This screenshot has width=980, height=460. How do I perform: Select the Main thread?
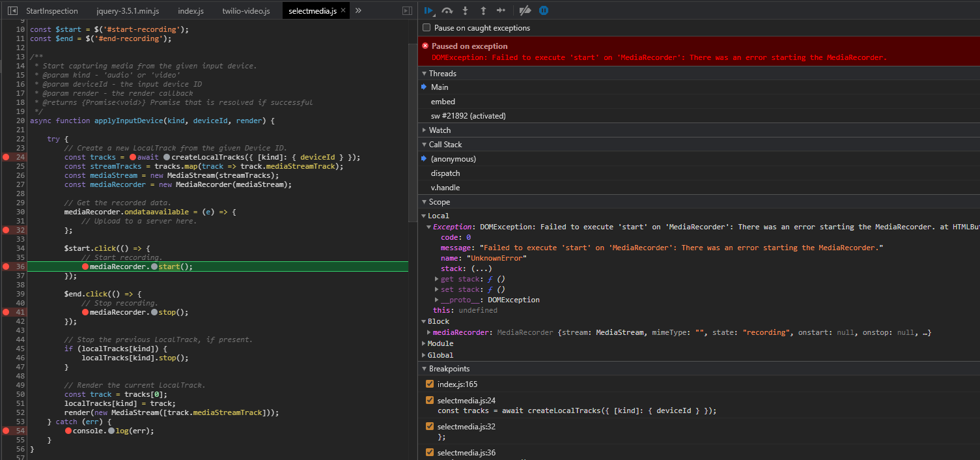pos(699,87)
